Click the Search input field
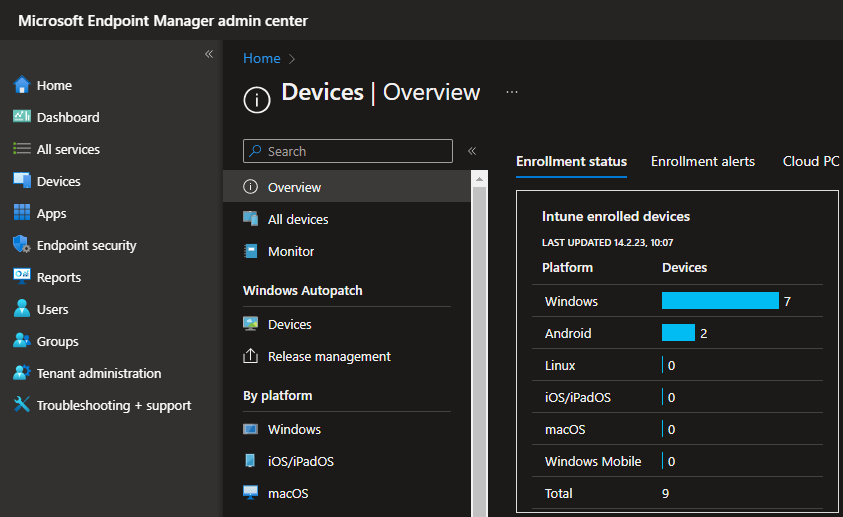Image resolution: width=843 pixels, height=517 pixels. (x=348, y=151)
